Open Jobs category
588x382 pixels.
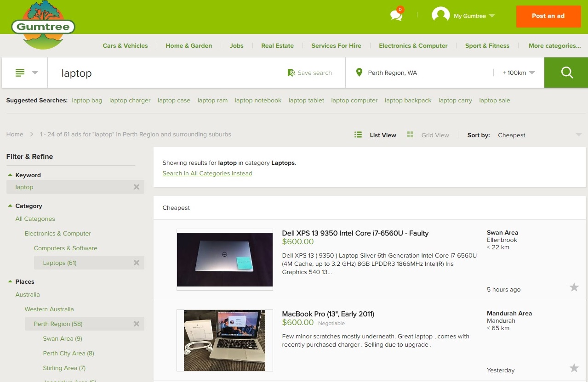click(237, 45)
